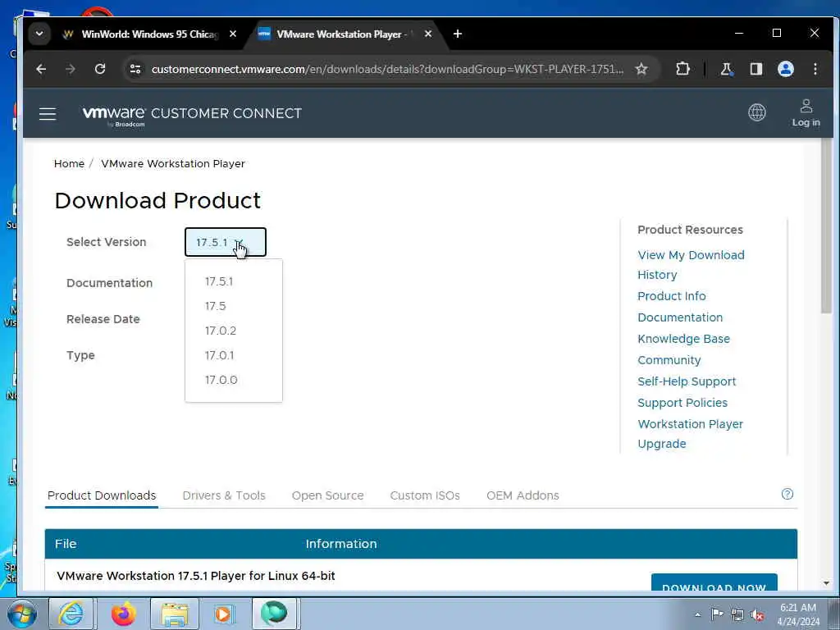
Task: Click the browser forward arrow
Action: coord(71,69)
